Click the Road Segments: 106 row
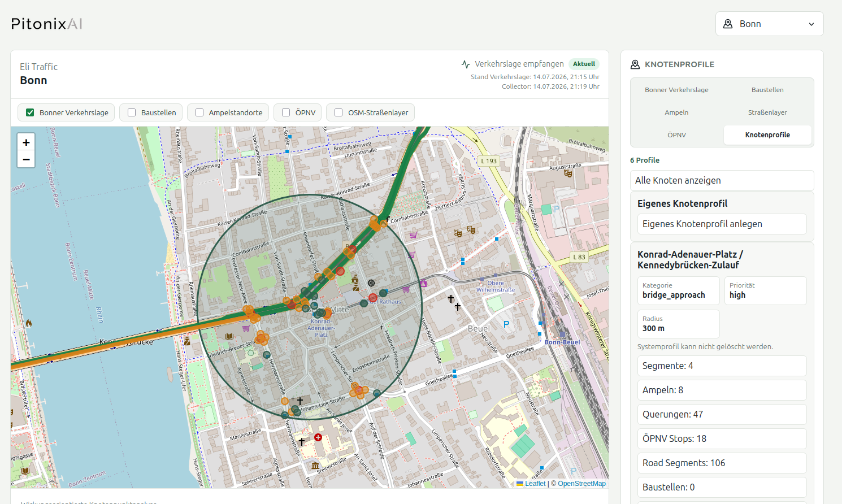The image size is (842, 504). point(722,463)
